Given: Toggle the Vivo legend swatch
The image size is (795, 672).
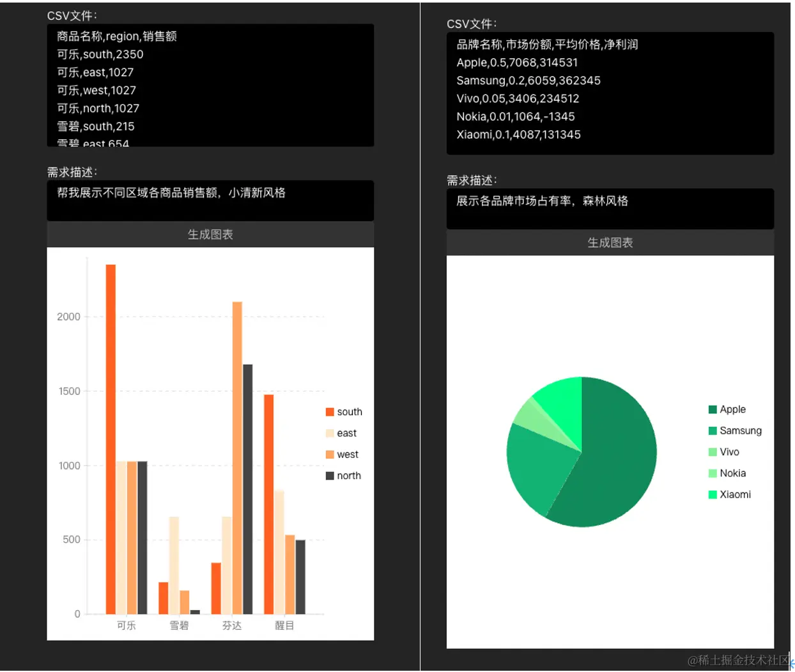Looking at the screenshot, I should [713, 452].
